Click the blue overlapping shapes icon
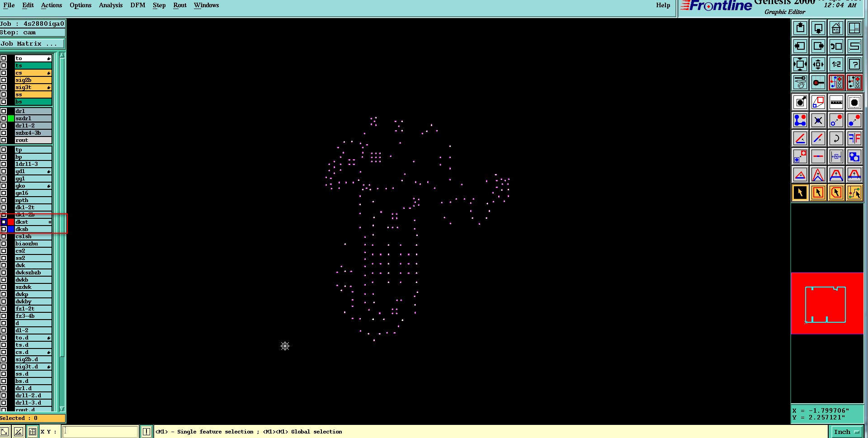The width and height of the screenshot is (868, 438). point(854,156)
